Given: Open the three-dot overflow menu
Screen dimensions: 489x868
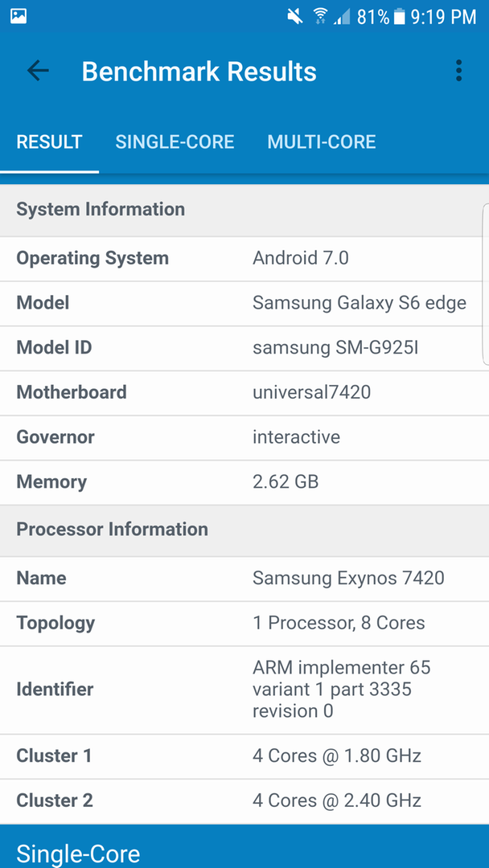Looking at the screenshot, I should pyautogui.click(x=458, y=71).
